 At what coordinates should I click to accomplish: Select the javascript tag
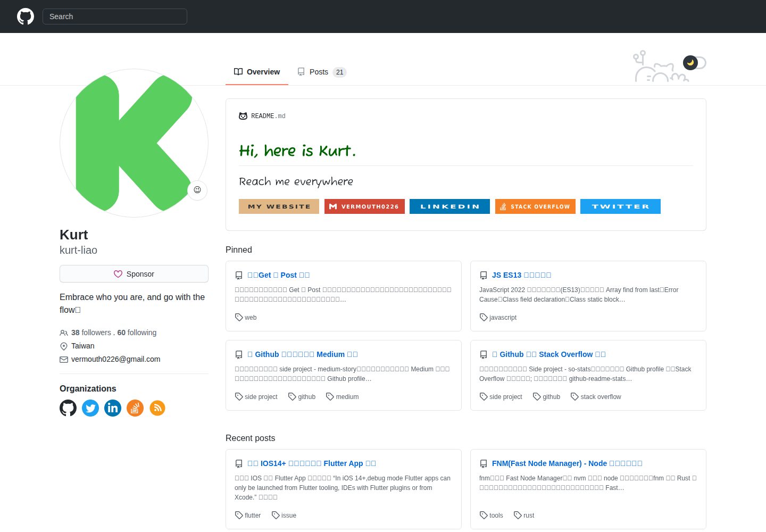click(498, 318)
